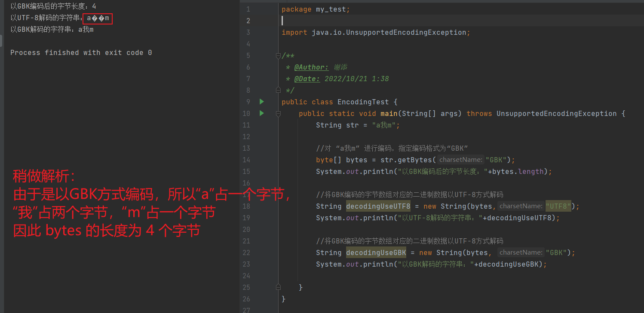The width and height of the screenshot is (644, 313).
Task: Collapse the Javadoc comment block at line 5
Action: [x=278, y=56]
